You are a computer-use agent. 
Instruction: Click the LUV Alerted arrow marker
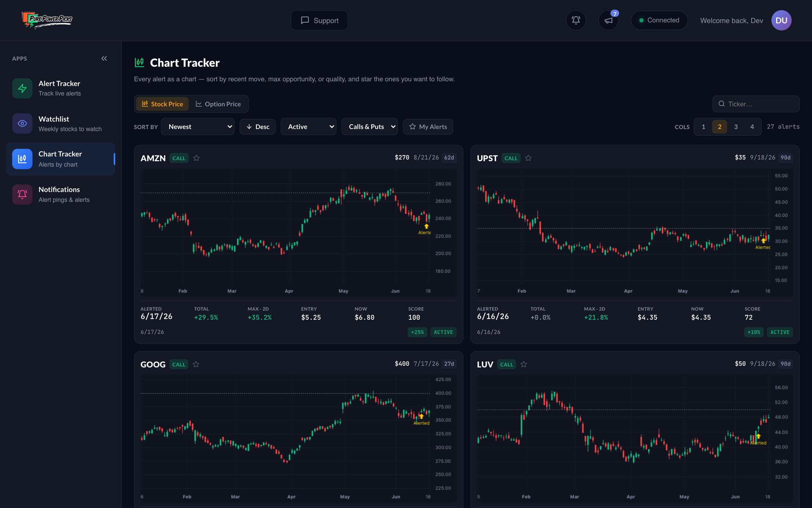point(758,436)
